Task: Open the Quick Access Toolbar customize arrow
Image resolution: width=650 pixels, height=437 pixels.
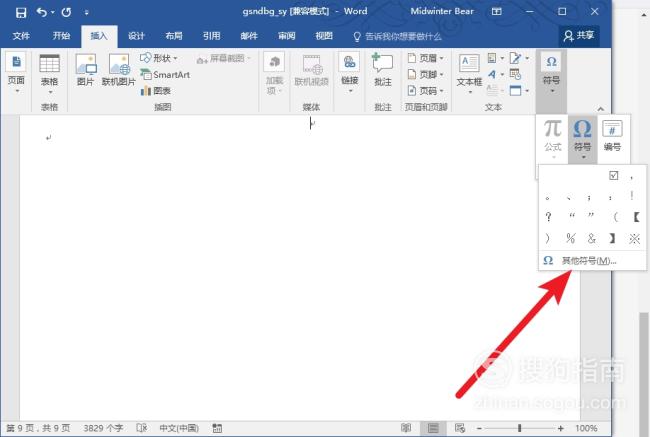Action: click(x=86, y=13)
